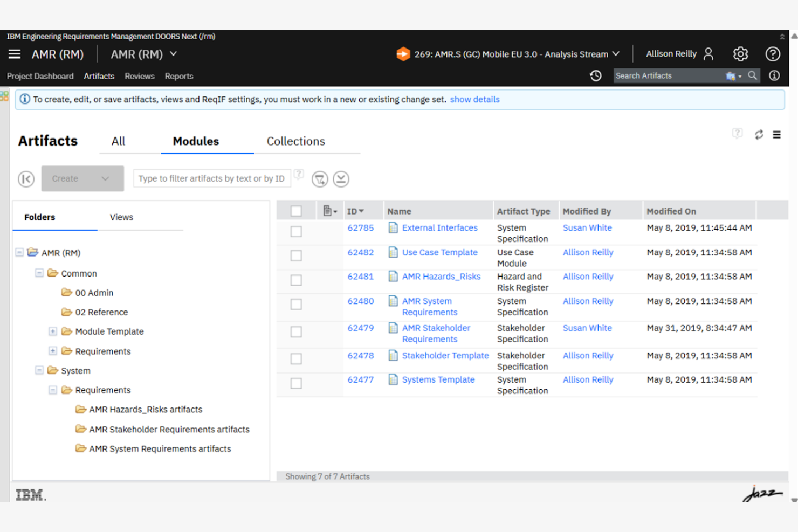Click the info icon beside search
The image size is (798, 532).
(x=774, y=75)
